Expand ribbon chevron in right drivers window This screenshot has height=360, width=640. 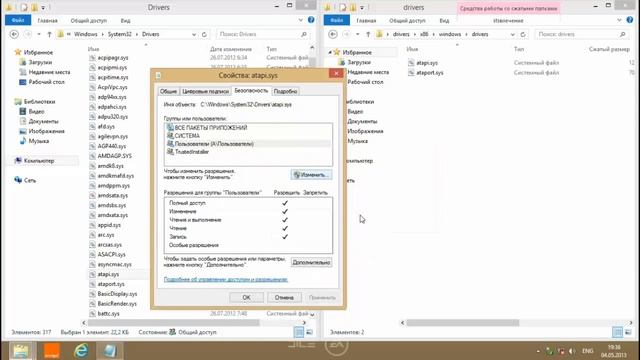click(620, 20)
